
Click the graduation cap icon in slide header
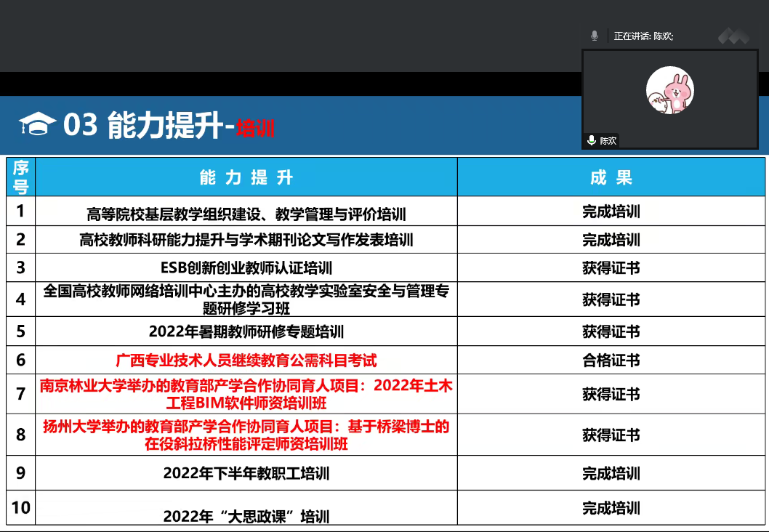(x=37, y=124)
